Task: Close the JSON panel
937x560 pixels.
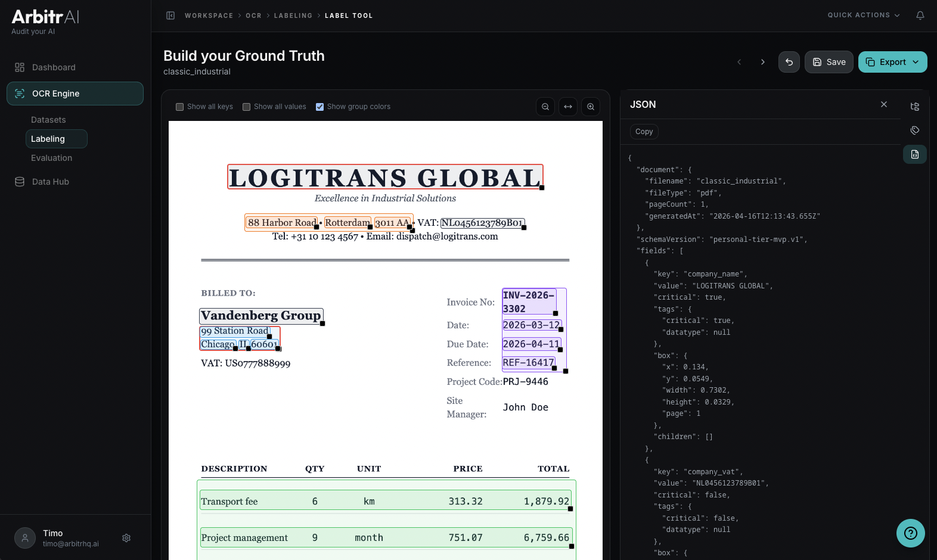Action: [x=884, y=104]
